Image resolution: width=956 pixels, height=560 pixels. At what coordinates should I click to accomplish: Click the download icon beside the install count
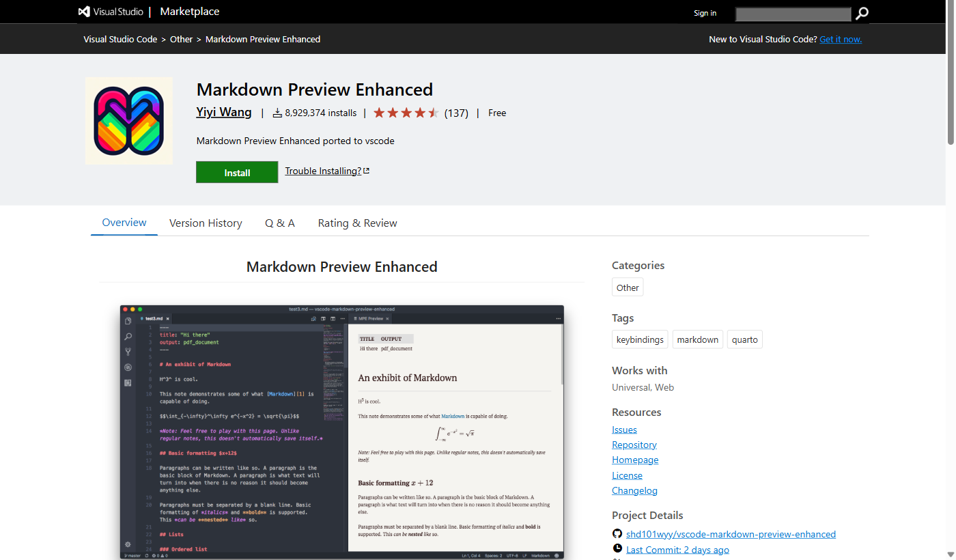pos(277,113)
